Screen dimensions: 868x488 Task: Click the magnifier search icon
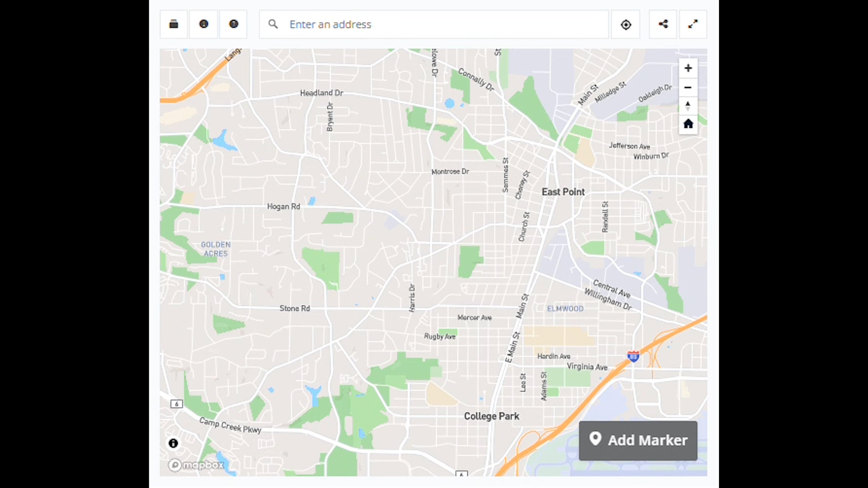pos(273,24)
